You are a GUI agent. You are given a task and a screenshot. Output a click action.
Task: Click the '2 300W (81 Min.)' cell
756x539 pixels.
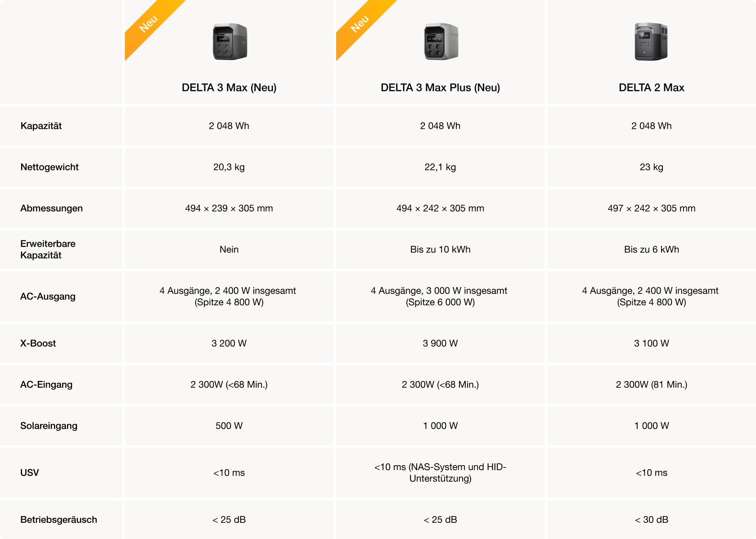651,385
